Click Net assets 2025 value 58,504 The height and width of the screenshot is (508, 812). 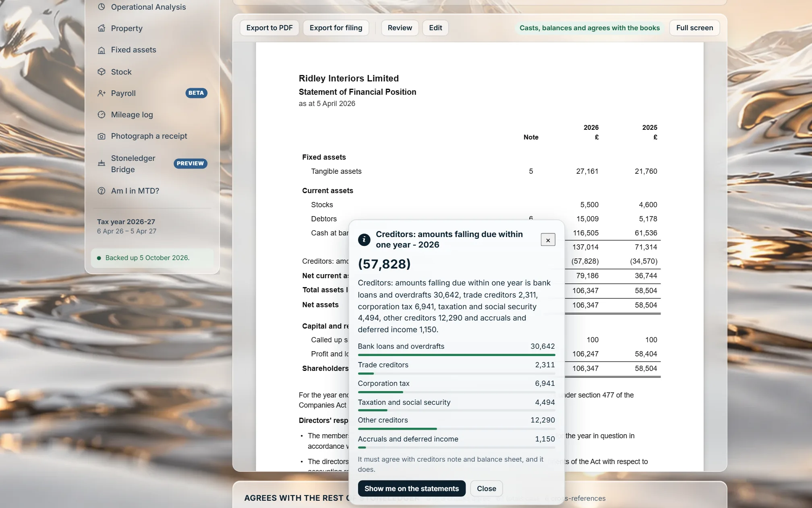click(x=646, y=305)
